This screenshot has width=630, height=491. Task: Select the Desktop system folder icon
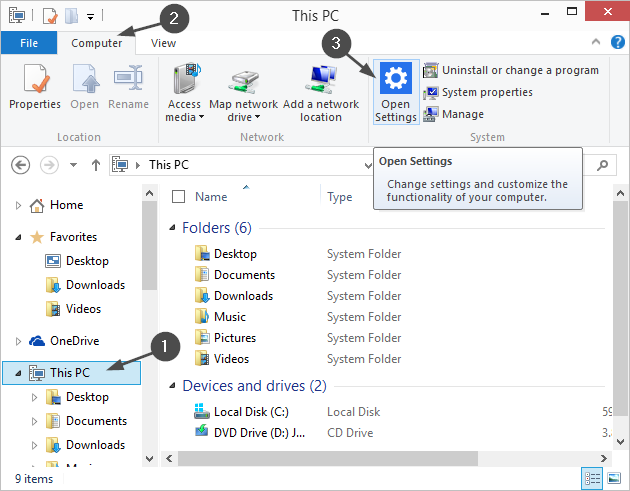tap(202, 254)
